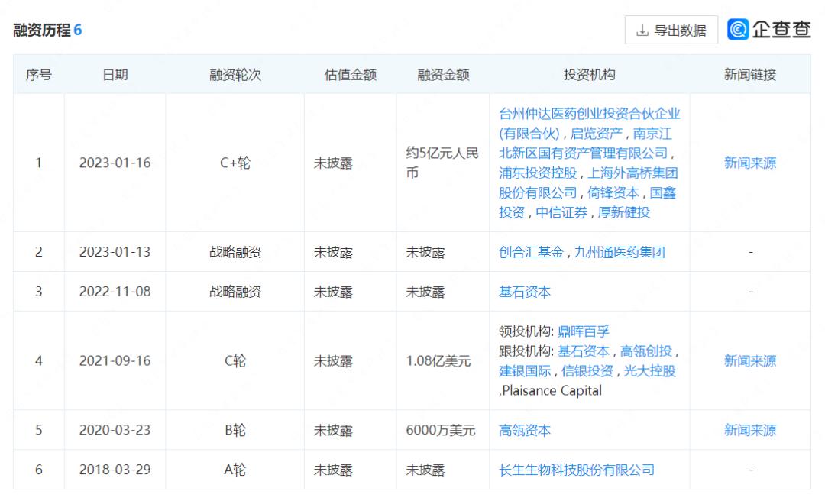Click the 企查查 logo
825x504 pixels.
click(x=768, y=30)
